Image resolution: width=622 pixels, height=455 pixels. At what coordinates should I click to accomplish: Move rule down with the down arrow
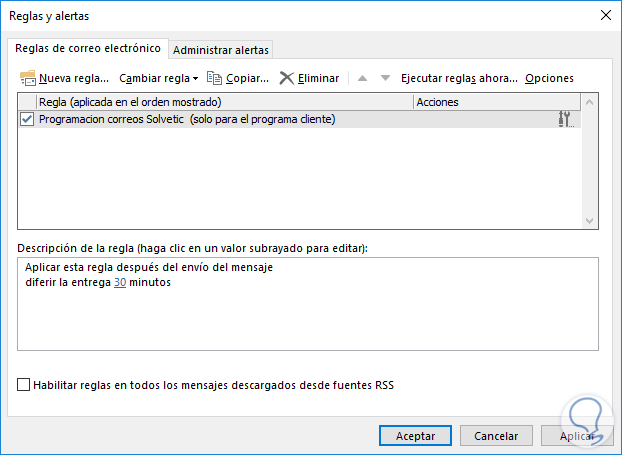coord(385,77)
